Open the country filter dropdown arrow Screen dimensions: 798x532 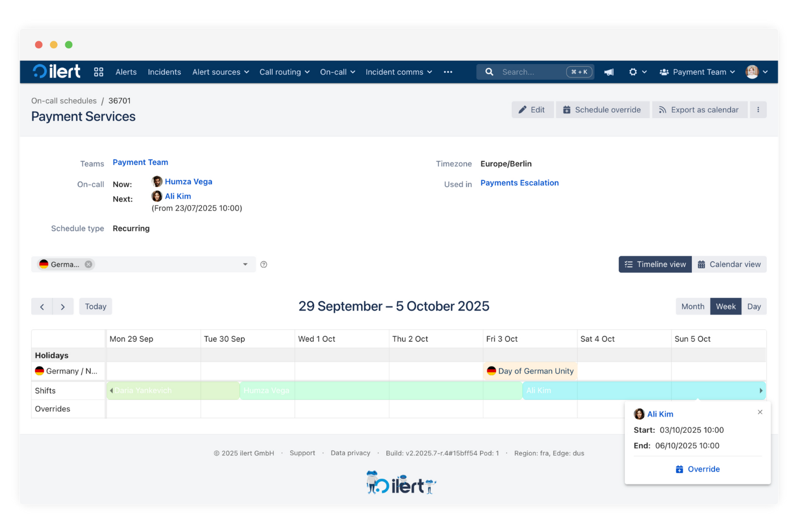point(245,264)
